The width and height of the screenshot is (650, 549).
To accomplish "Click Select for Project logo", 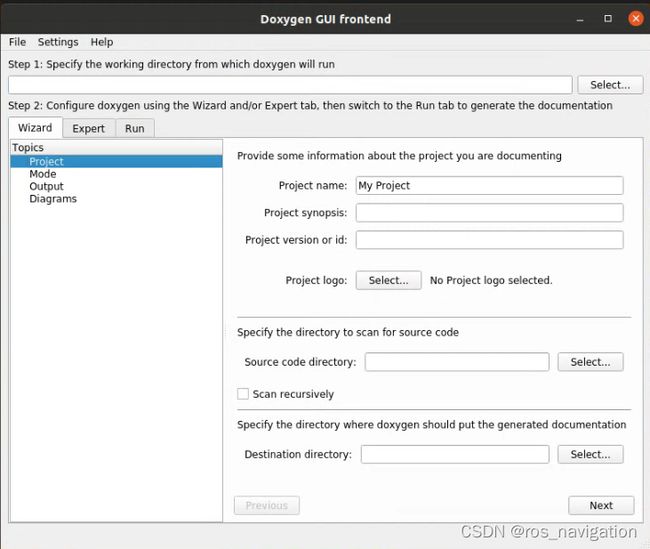I will tap(388, 280).
